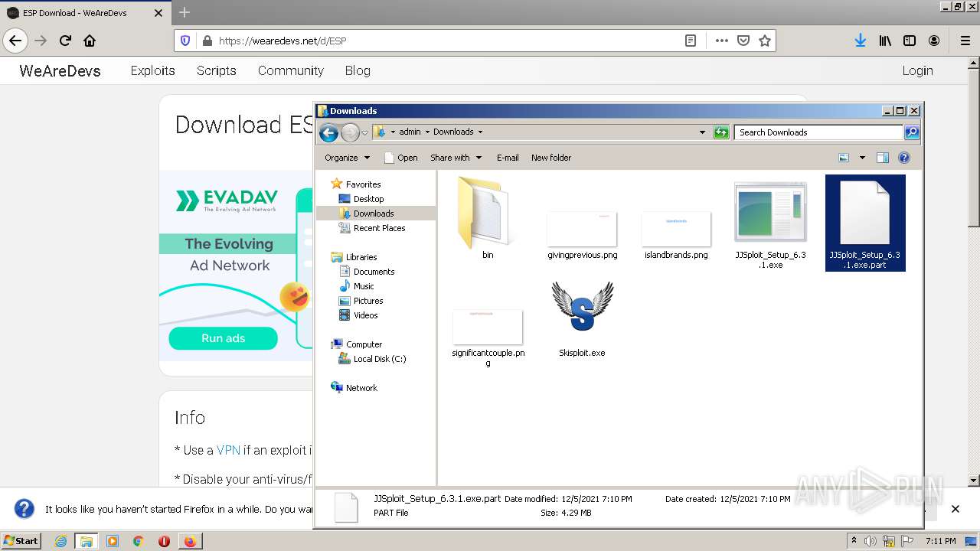Image resolution: width=980 pixels, height=551 pixels.
Task: Open Firefox downloads arrow panel
Action: (861, 41)
